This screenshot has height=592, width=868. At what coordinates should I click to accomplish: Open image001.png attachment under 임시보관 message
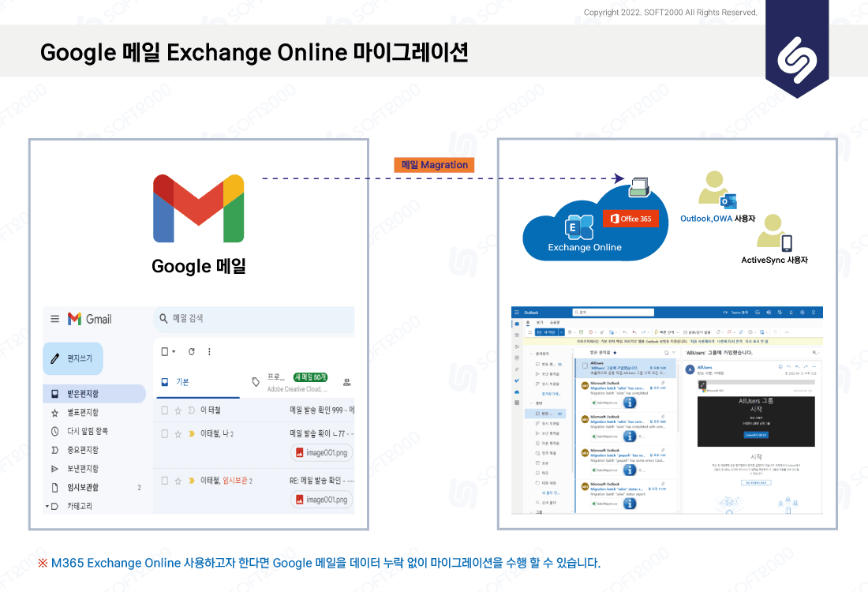pos(322,500)
